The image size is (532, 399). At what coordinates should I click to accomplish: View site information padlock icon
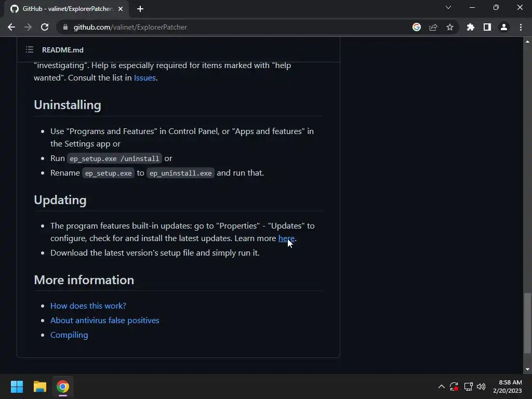[x=65, y=27]
